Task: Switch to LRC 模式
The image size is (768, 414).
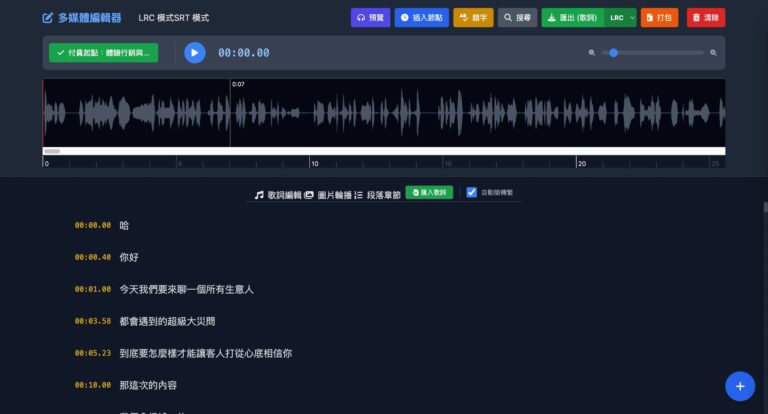Action: [x=156, y=18]
